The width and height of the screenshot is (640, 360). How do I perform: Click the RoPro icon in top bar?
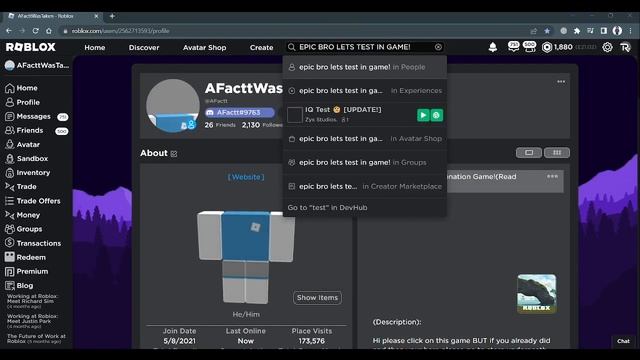coord(625,47)
